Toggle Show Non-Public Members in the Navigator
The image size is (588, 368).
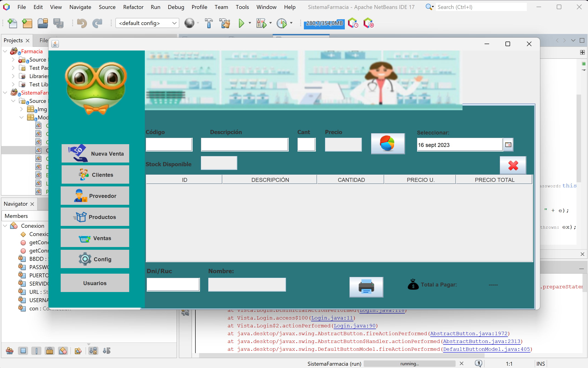(x=50, y=351)
